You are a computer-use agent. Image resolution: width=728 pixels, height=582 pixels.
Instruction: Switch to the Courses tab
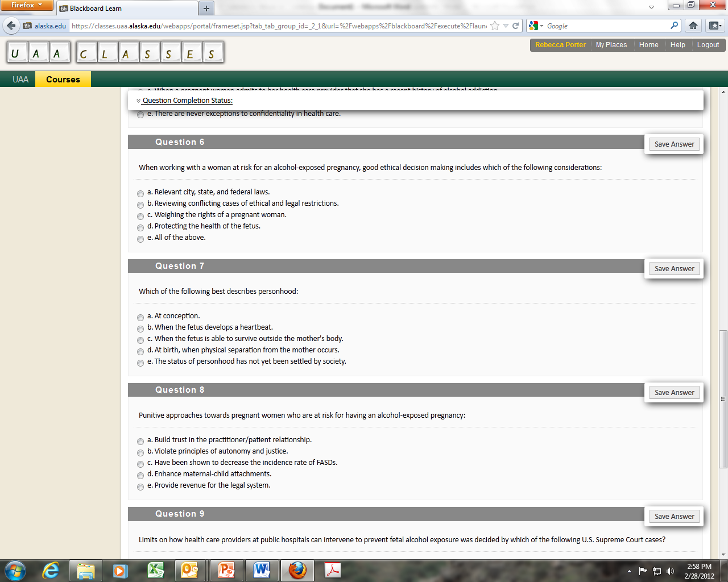(63, 80)
